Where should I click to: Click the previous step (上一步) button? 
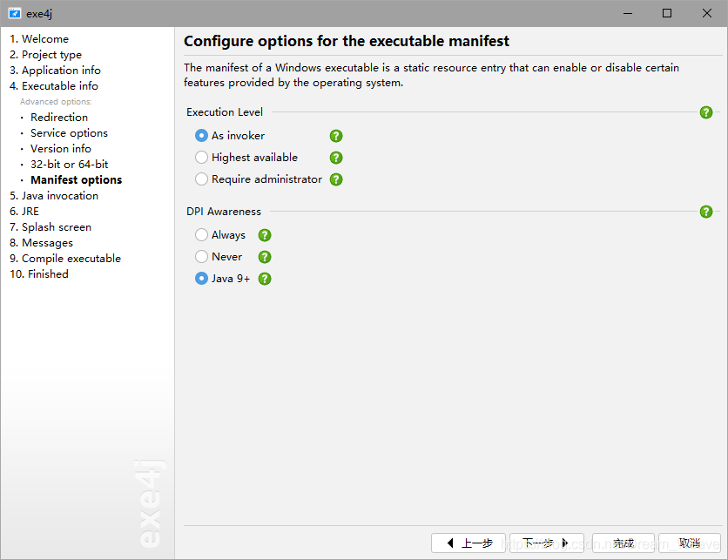pos(468,543)
